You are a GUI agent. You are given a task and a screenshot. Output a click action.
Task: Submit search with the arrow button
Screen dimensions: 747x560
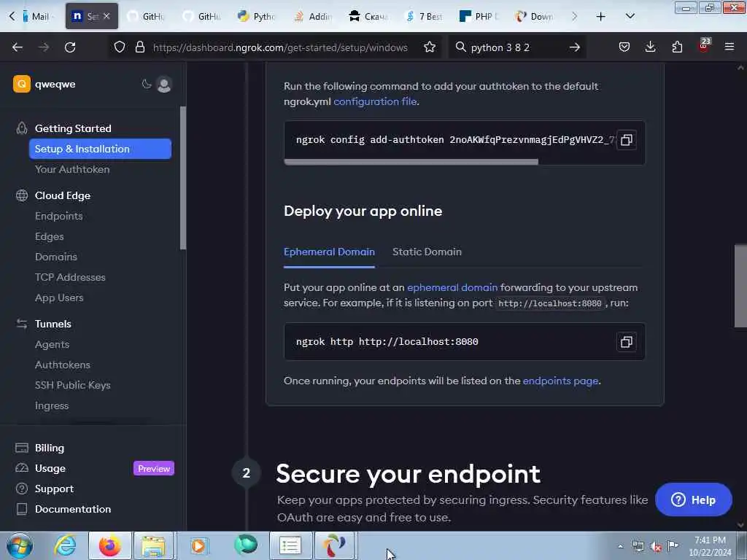pyautogui.click(x=575, y=47)
